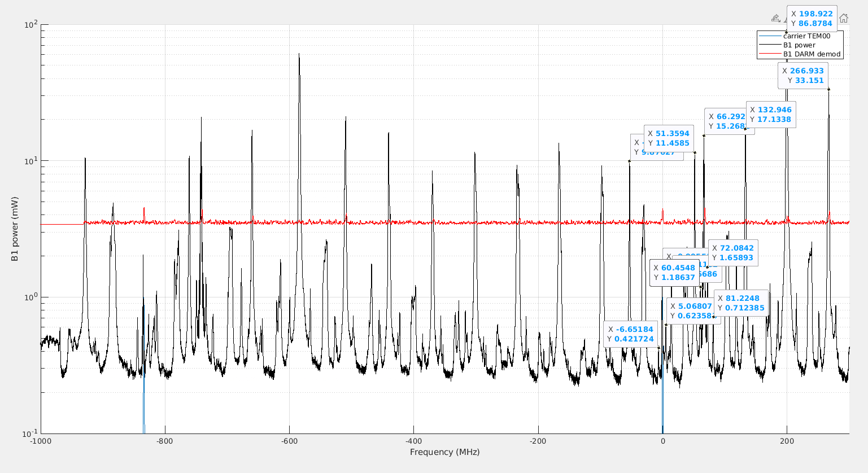
Task: Select the data tip with X 81.2248
Action: [741, 303]
